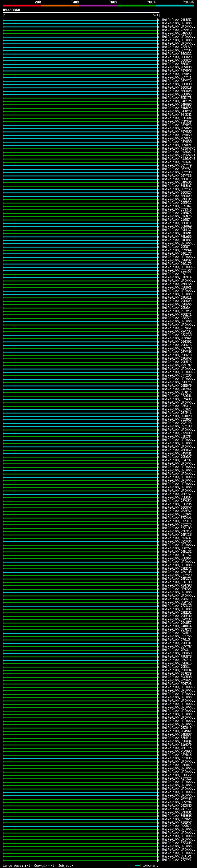
Task: Select the UniRef100_Q64541 label
Action: (177, 731)
